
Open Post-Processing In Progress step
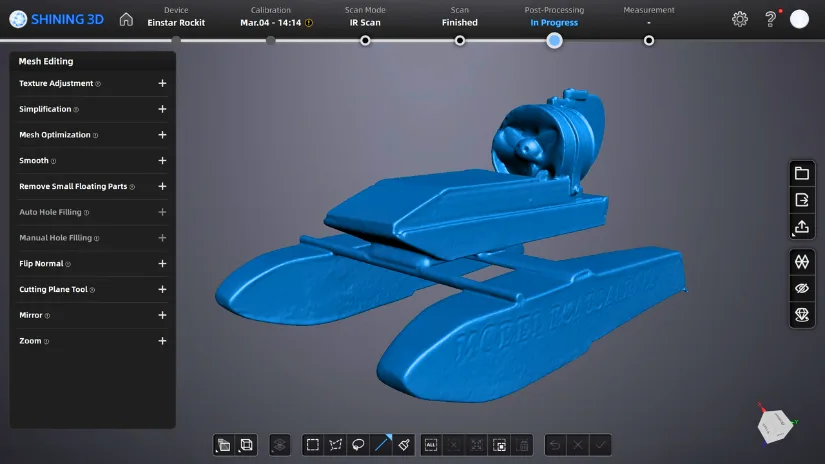click(x=554, y=16)
